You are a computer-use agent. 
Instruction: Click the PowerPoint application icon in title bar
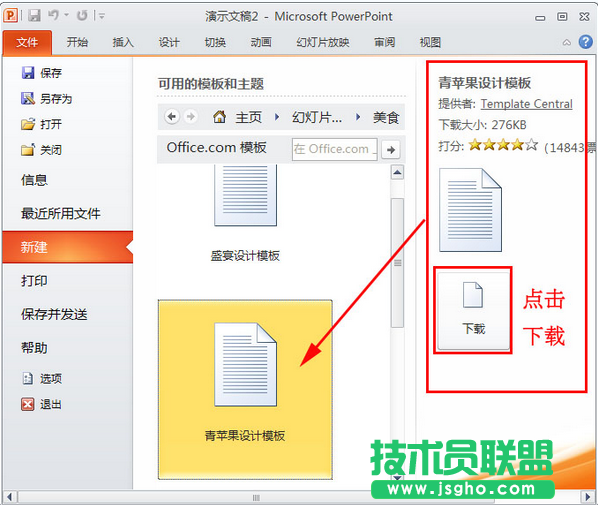click(x=10, y=16)
